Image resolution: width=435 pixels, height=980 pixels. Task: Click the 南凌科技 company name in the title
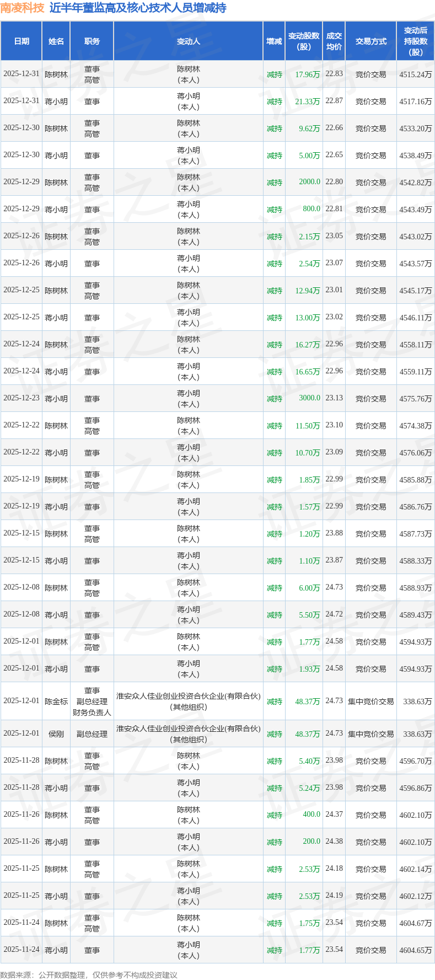click(x=22, y=8)
